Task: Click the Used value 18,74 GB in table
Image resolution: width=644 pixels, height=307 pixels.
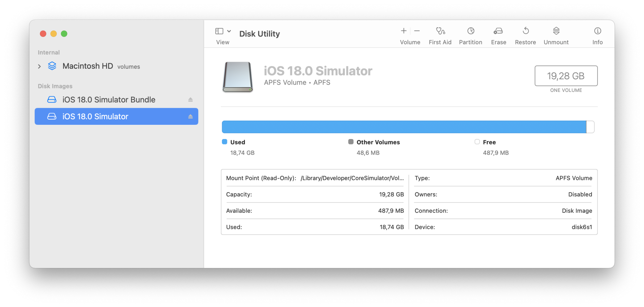Action: (392, 227)
